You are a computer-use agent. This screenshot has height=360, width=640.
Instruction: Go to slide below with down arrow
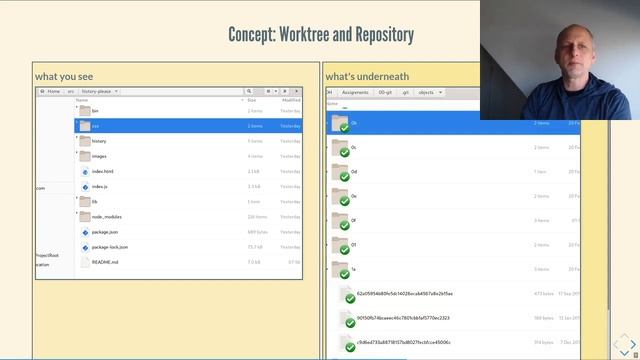[x=624, y=353]
